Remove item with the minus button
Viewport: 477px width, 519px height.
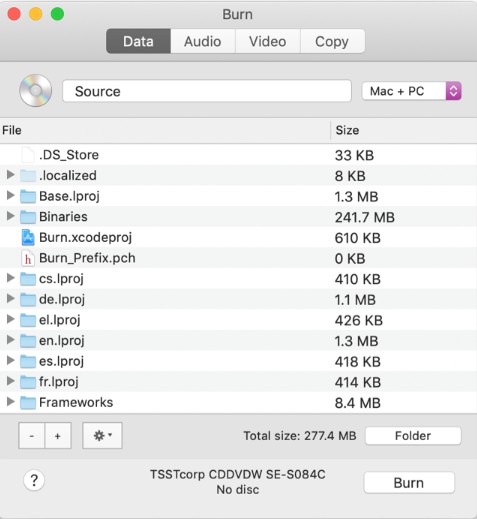32,435
